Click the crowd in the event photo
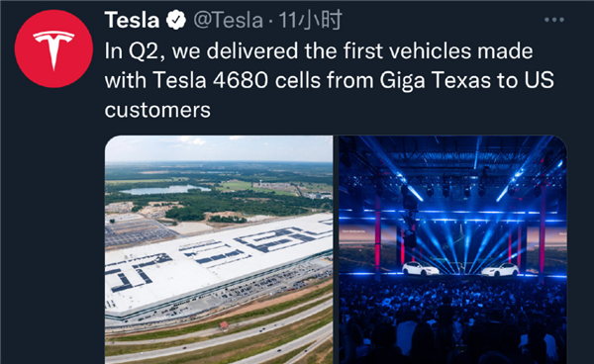Screen dimensions: 594x364 pyautogui.click(x=453, y=321)
